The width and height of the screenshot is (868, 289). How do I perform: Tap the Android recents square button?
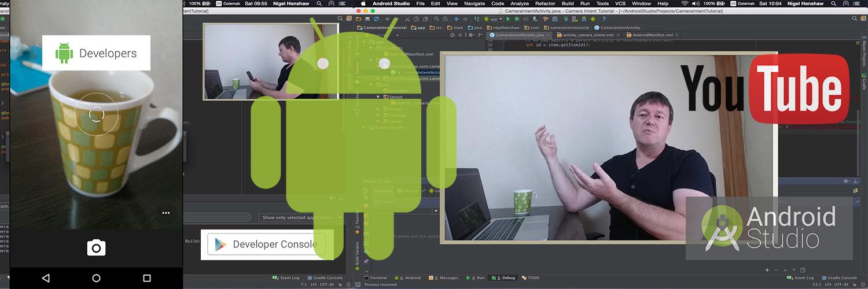click(146, 278)
